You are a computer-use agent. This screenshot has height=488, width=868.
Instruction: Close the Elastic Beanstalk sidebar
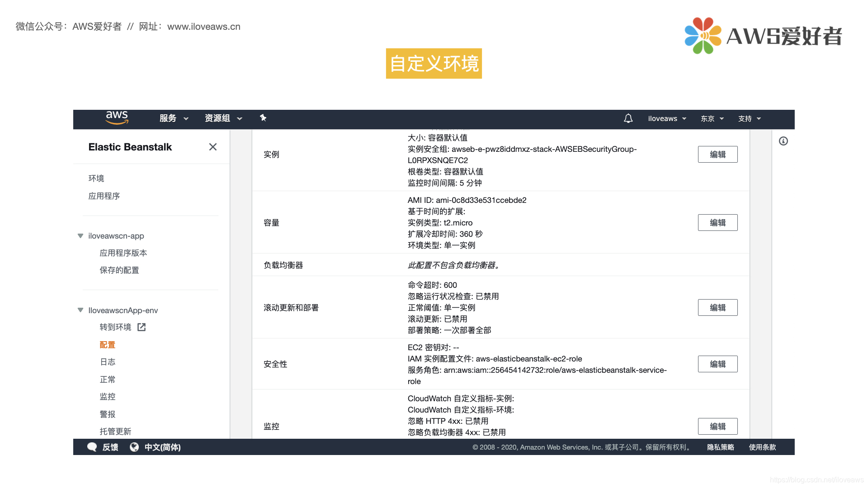(213, 147)
